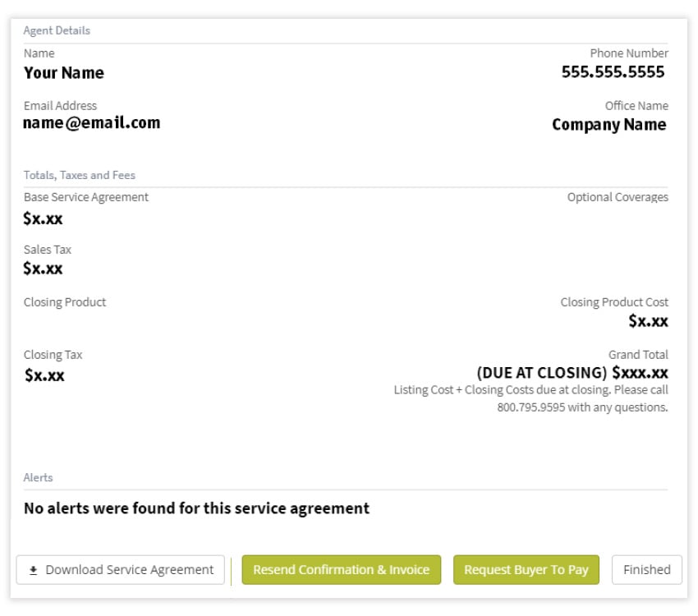Click the DUE AT CLOSING grand total

[x=572, y=373]
